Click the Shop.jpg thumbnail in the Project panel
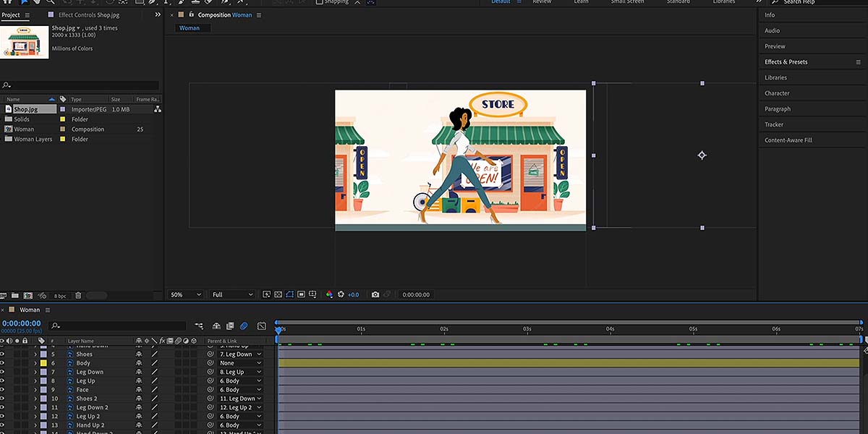This screenshot has height=434, width=868. click(x=25, y=42)
